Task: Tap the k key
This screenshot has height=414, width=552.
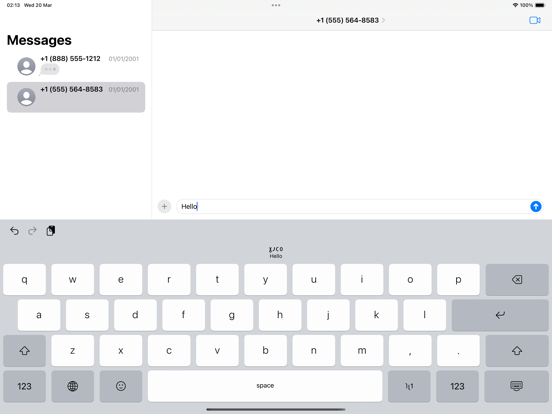Action: (376, 315)
